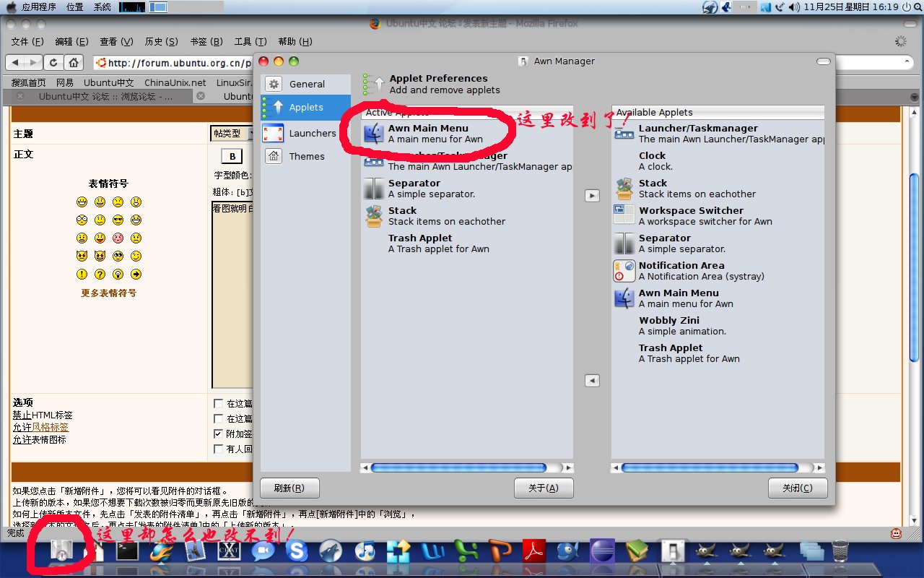This screenshot has height=578, width=924.
Task: Click the Firefox back/forward navigation button
Action: click(x=24, y=62)
